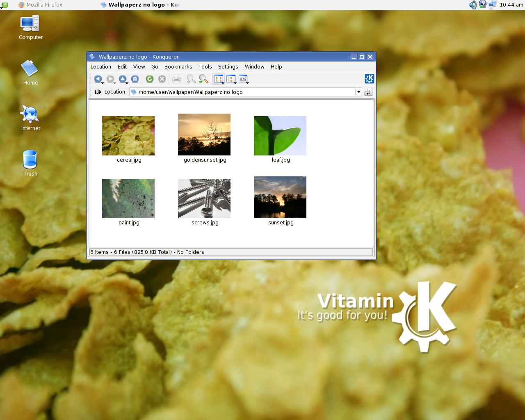Clear the location bar with eraser icon
The width and height of the screenshot is (525, 420).
point(98,92)
